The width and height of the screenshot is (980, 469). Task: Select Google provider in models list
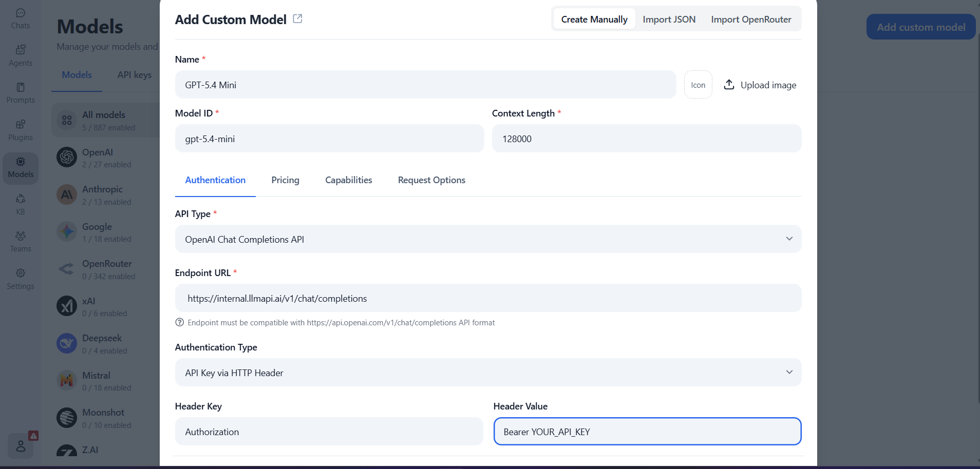click(x=105, y=232)
